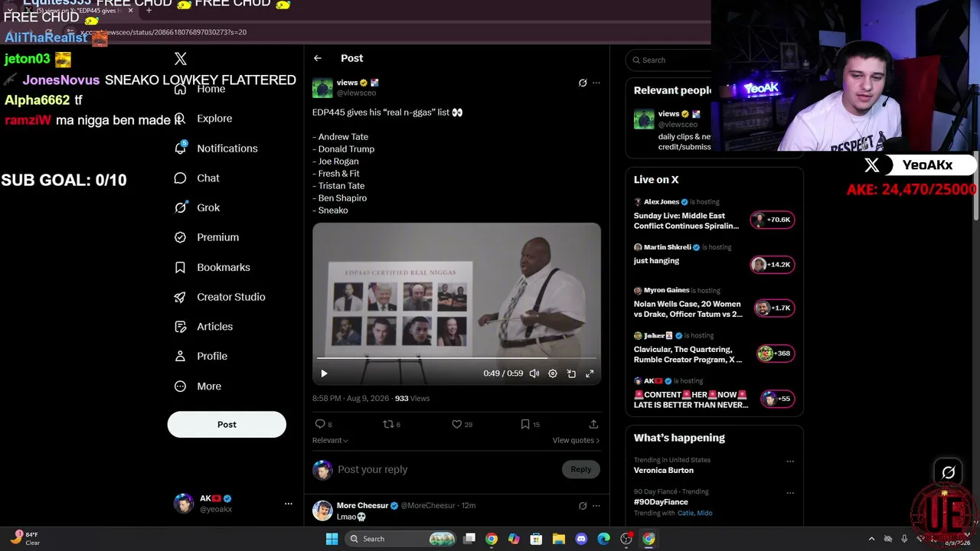Click the Grok icon on More Cheesur's reply

[583, 506]
